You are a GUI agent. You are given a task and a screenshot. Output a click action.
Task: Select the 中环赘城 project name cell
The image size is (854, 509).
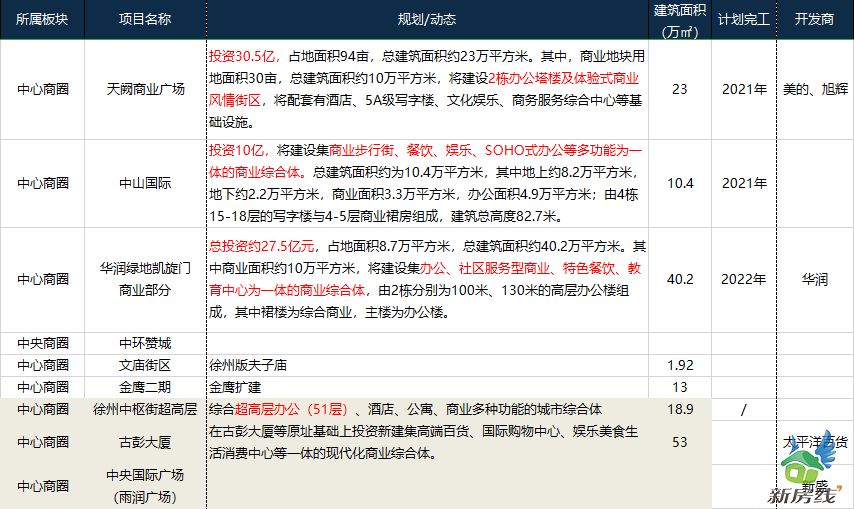click(x=145, y=344)
